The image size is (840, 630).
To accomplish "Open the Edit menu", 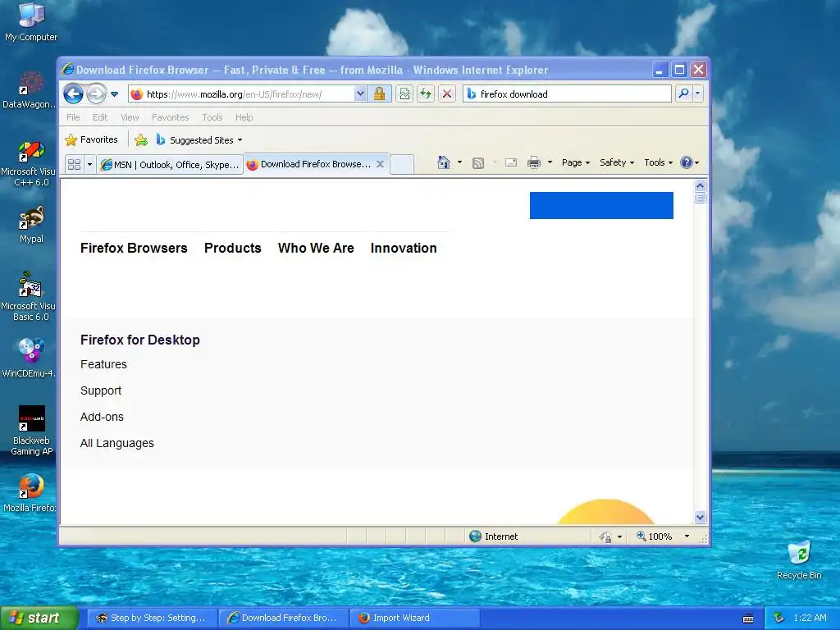I will click(x=99, y=117).
